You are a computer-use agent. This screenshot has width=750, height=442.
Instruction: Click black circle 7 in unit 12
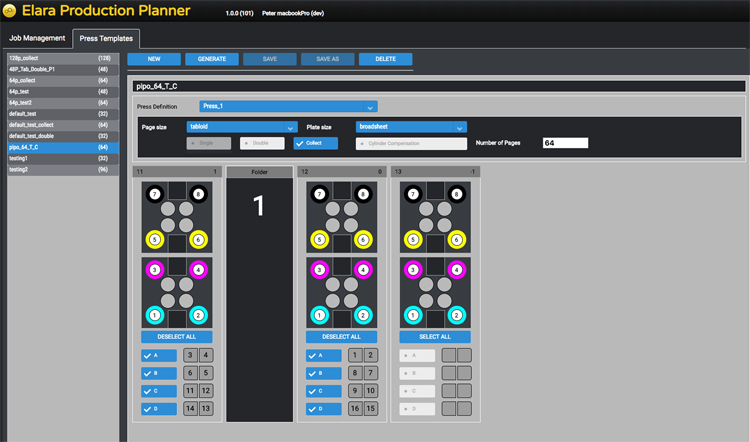(320, 194)
